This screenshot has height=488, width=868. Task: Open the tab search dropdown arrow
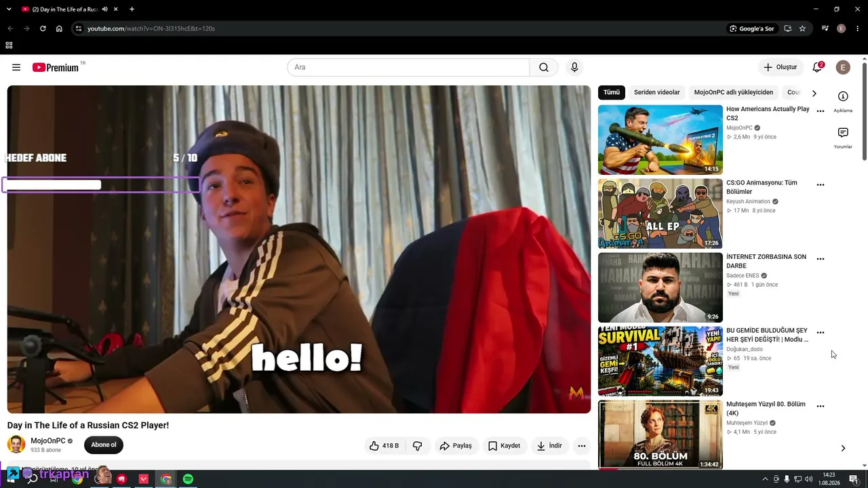coord(9,9)
